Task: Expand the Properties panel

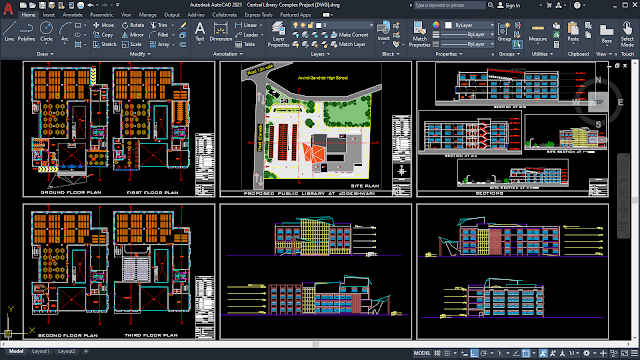Action: tap(449, 54)
